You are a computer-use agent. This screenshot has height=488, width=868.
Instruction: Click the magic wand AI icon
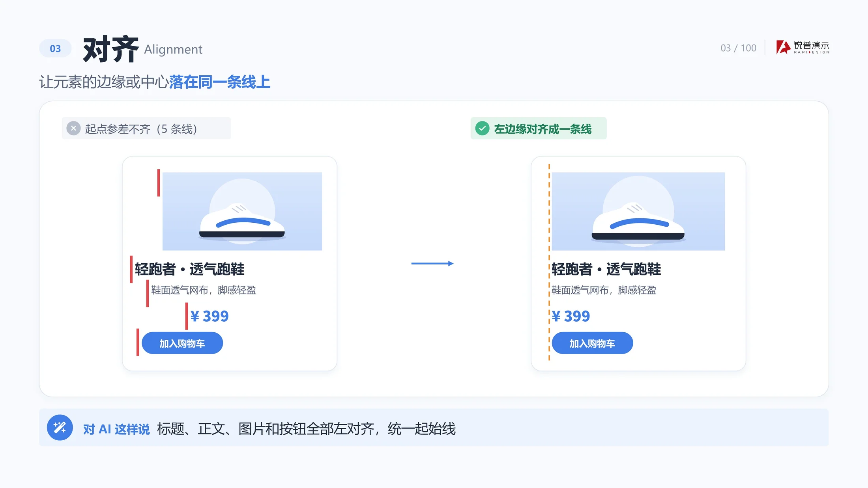coord(60,427)
